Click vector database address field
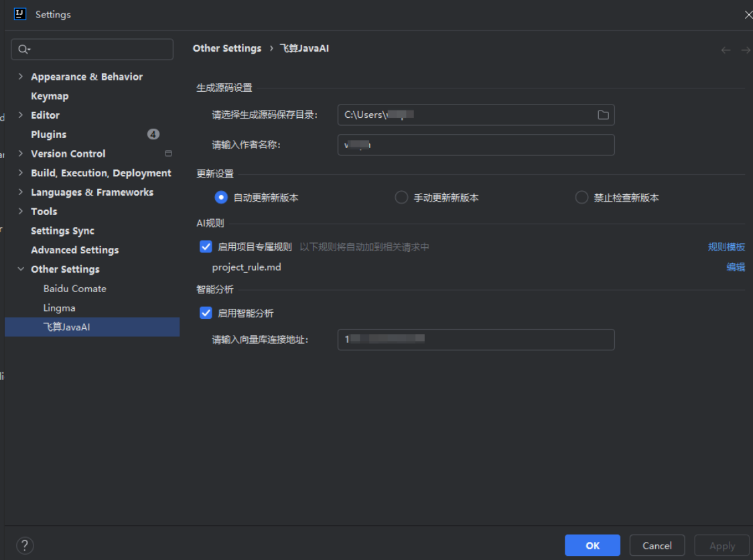This screenshot has height=560, width=753. (x=476, y=340)
